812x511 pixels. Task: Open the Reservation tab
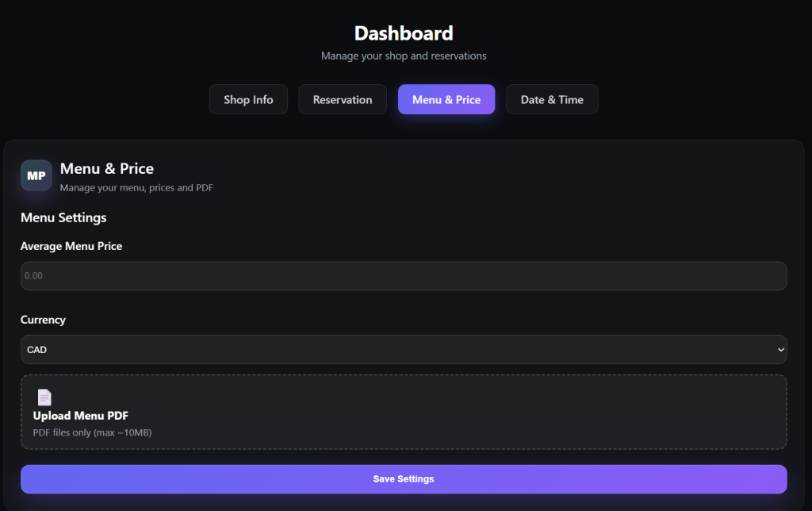343,100
